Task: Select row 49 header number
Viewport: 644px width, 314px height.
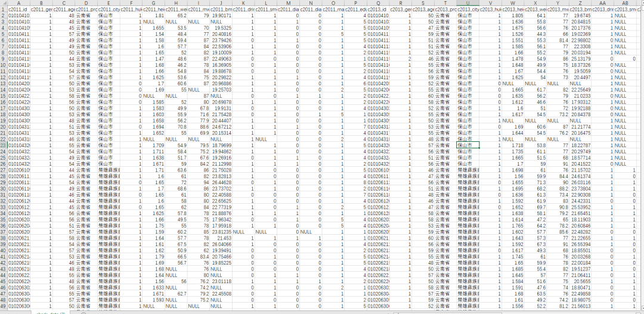Action: [x=4, y=306]
